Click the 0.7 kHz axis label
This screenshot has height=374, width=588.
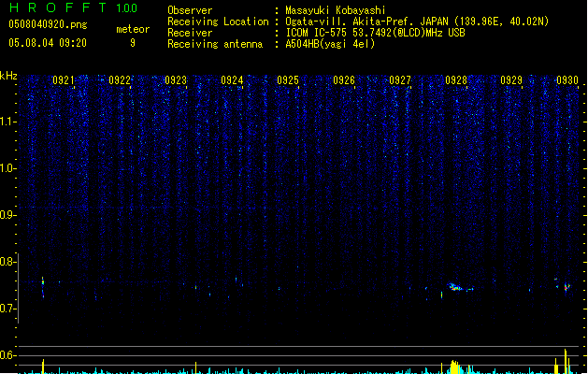(7, 309)
